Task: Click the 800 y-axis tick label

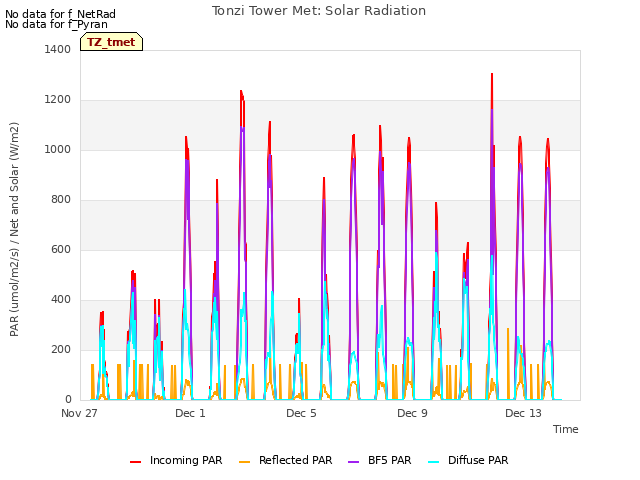Action: [x=61, y=200]
